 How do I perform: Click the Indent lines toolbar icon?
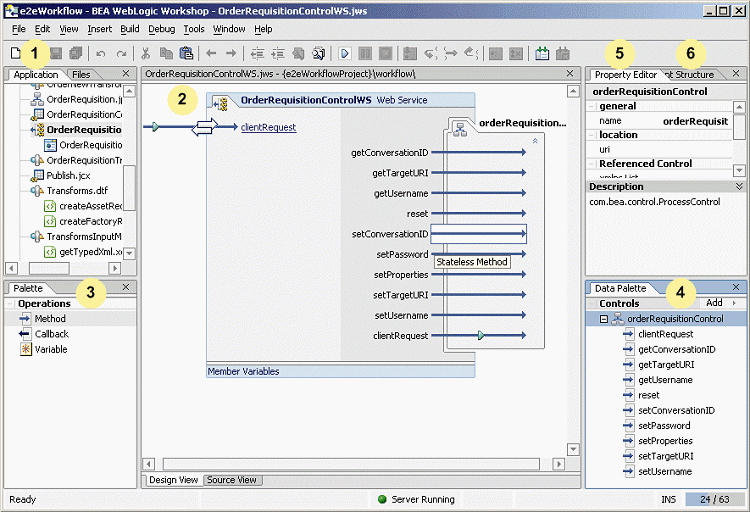(277, 54)
